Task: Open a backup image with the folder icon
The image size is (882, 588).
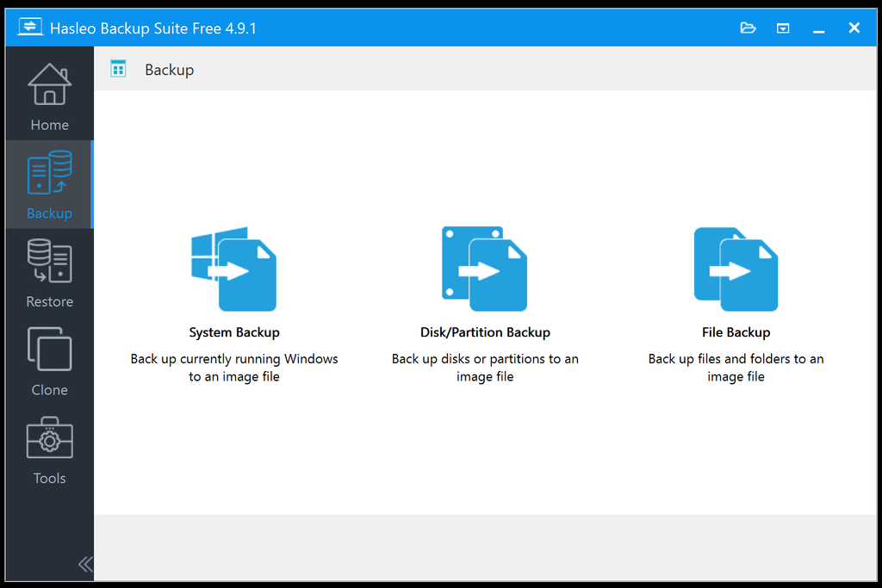Action: [x=748, y=28]
